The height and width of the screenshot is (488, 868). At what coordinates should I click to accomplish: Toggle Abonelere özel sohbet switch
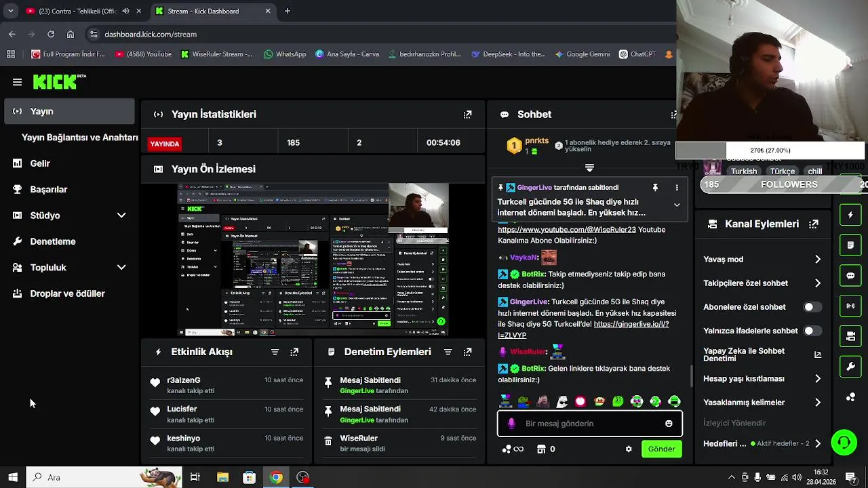coord(812,307)
